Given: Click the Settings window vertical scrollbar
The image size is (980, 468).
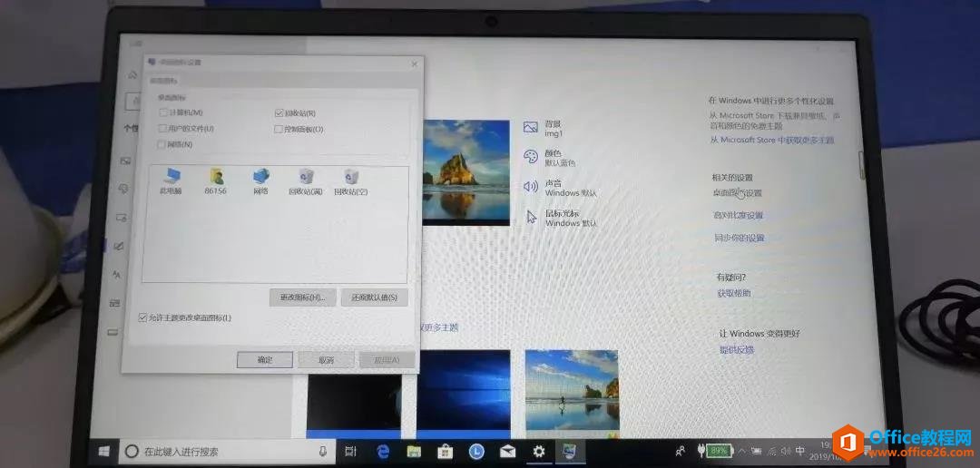Looking at the screenshot, I should pyautogui.click(x=863, y=166).
